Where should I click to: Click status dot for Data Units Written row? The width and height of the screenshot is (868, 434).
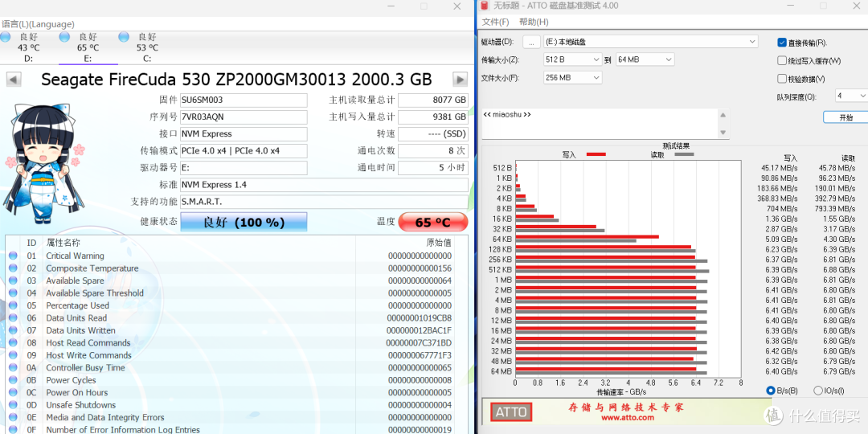[x=14, y=330]
